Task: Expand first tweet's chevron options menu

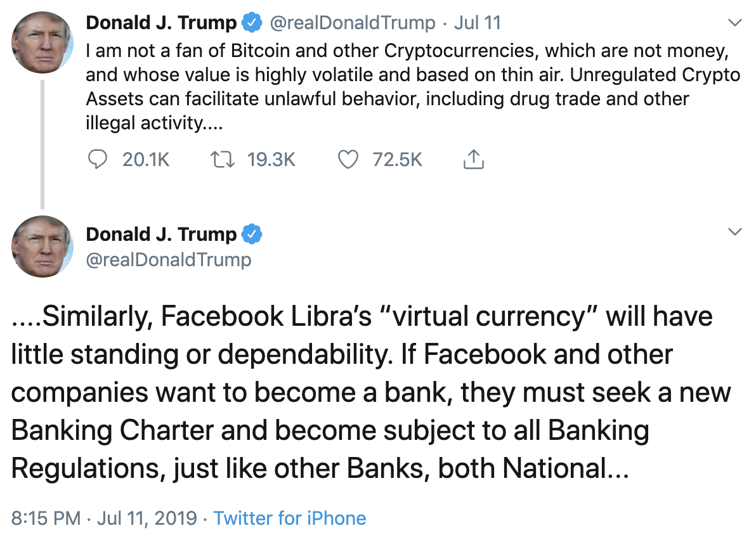Action: tap(734, 23)
